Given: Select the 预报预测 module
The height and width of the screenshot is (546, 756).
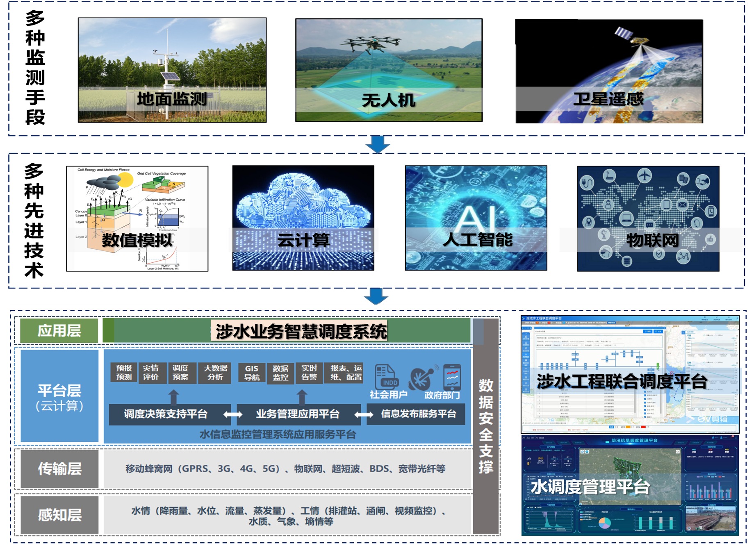Looking at the screenshot, I should pyautogui.click(x=124, y=373).
